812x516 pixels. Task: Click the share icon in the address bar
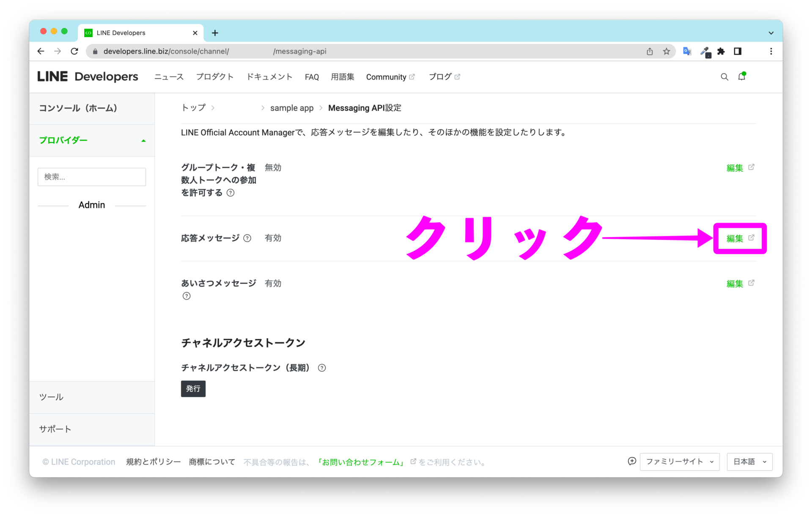(650, 51)
